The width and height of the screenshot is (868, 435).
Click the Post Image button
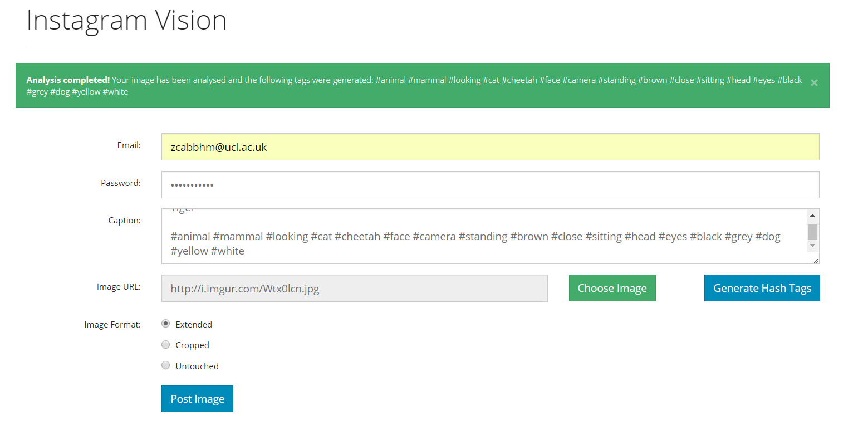[197, 399]
